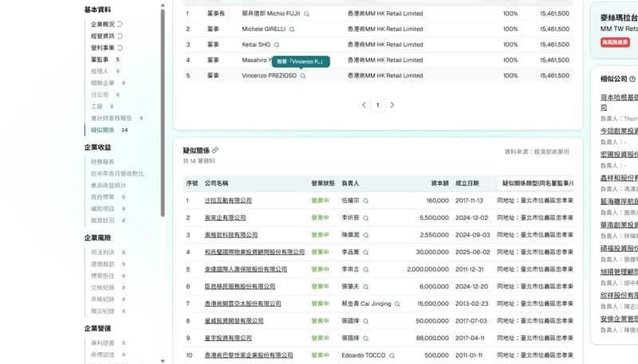Click help icon next to 相似公司

pos(632,80)
